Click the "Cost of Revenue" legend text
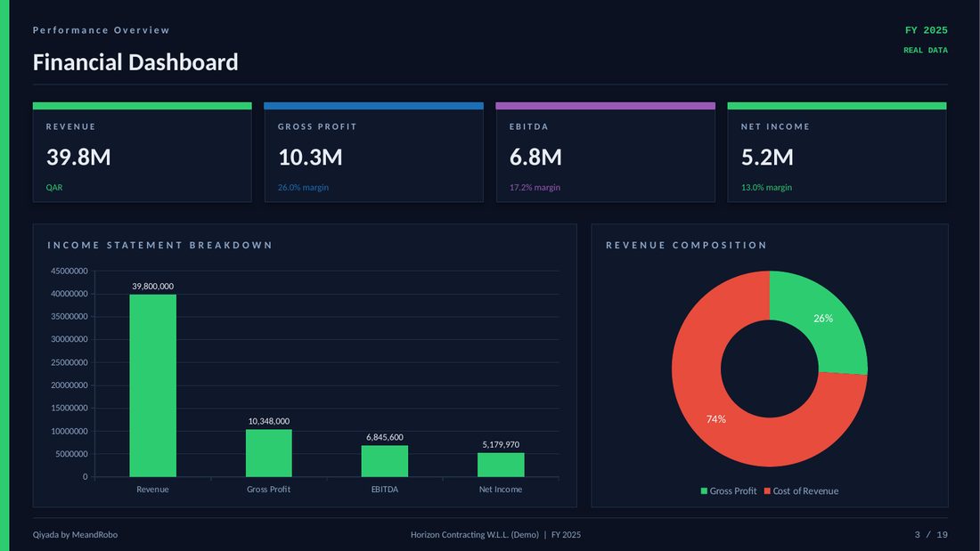Image resolution: width=980 pixels, height=551 pixels. 805,491
